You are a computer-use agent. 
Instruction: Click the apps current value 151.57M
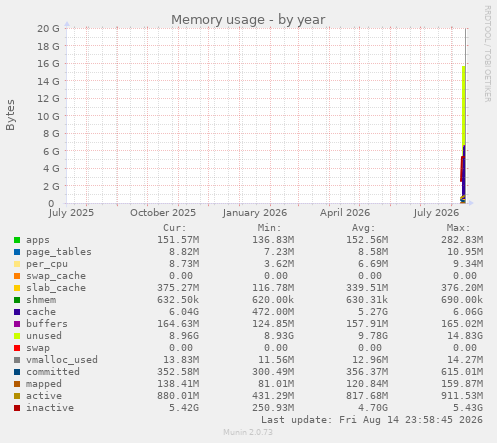[x=178, y=240]
